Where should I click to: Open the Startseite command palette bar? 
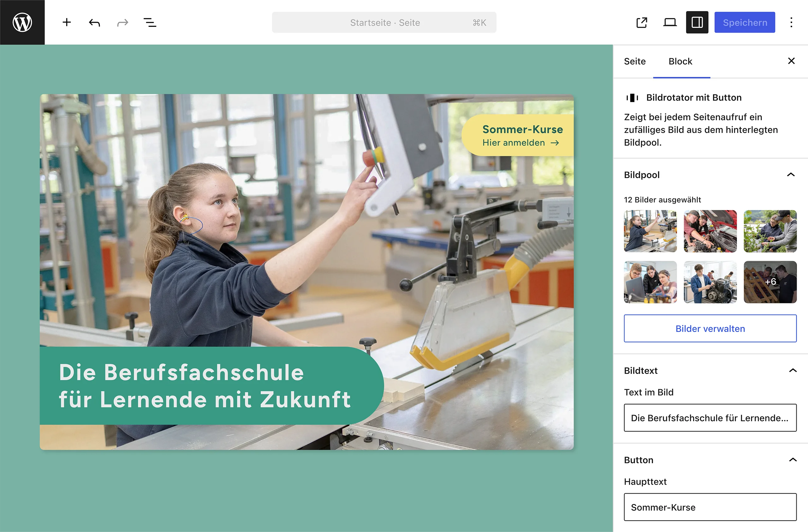[384, 22]
